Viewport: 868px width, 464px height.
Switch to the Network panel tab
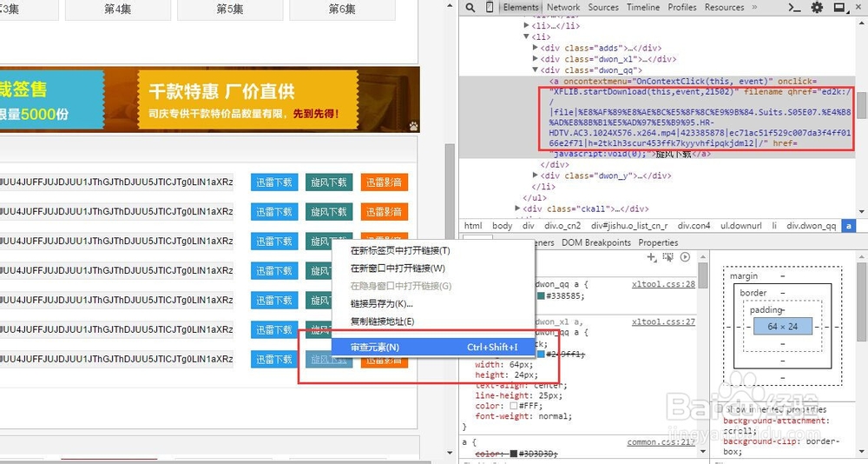563,7
